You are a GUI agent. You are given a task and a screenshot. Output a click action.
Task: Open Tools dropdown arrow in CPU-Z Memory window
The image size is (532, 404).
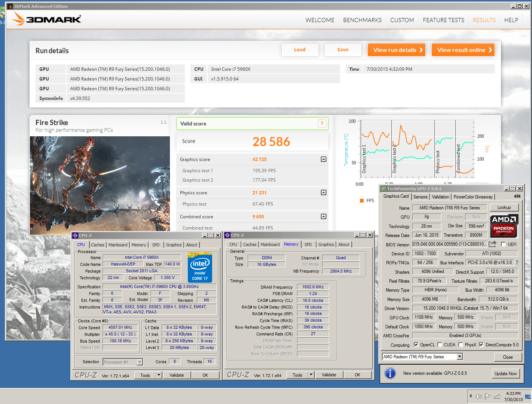pyautogui.click(x=311, y=375)
